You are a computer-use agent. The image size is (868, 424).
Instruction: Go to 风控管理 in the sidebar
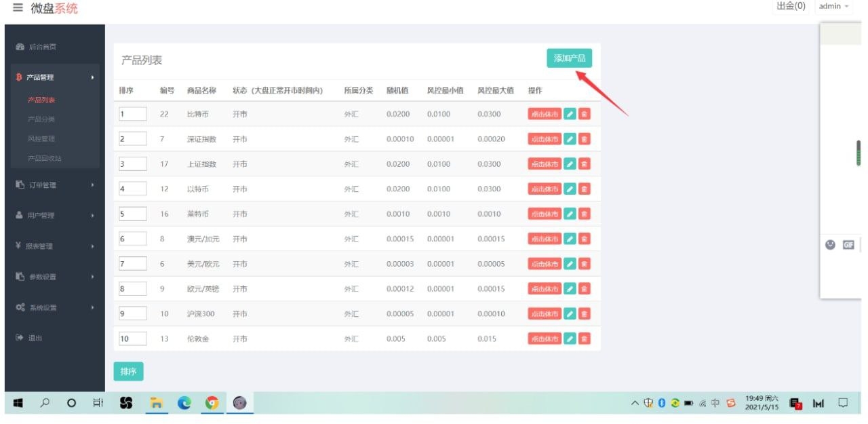[41, 139]
